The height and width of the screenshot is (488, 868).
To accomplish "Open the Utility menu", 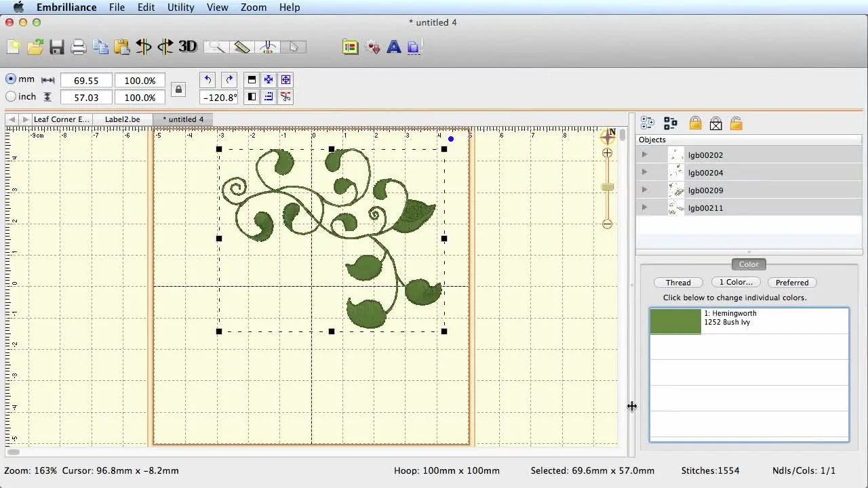I will 180,7.
